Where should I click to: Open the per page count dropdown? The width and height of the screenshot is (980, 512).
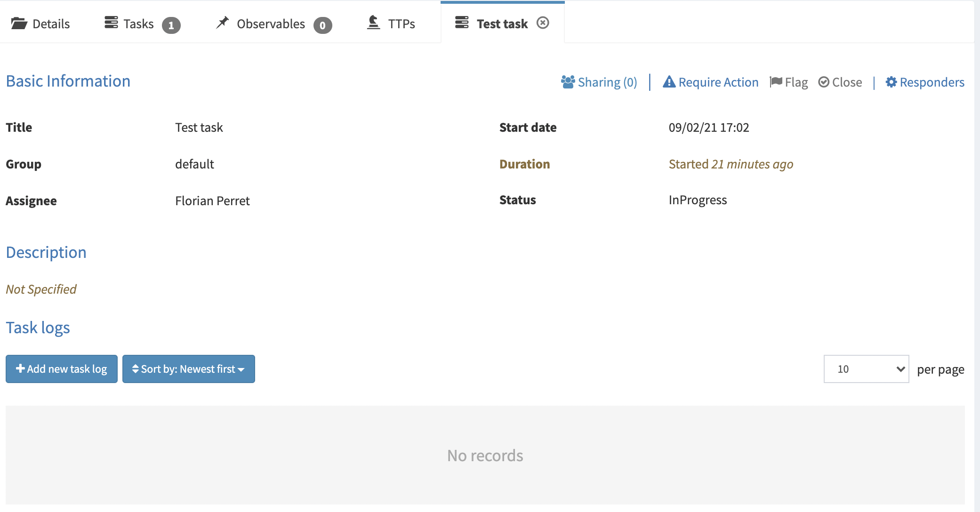866,369
